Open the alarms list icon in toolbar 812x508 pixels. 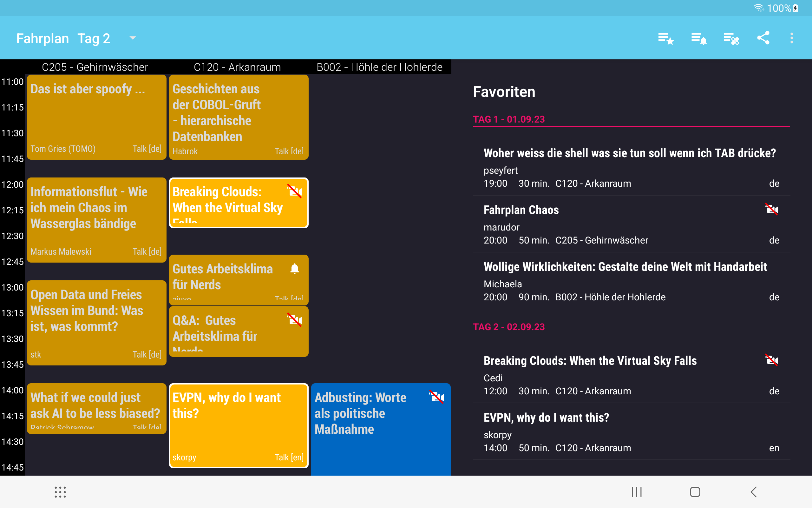pyautogui.click(x=699, y=38)
